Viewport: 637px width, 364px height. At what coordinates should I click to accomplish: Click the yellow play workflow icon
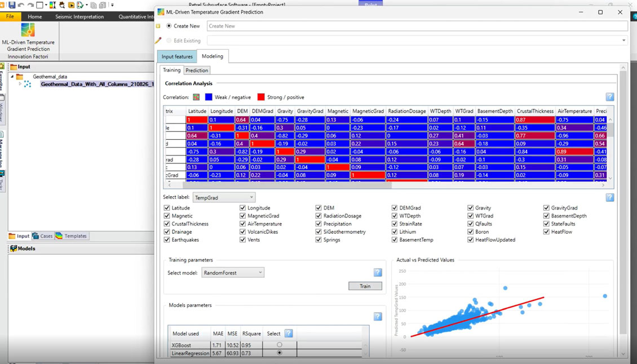(71, 5)
